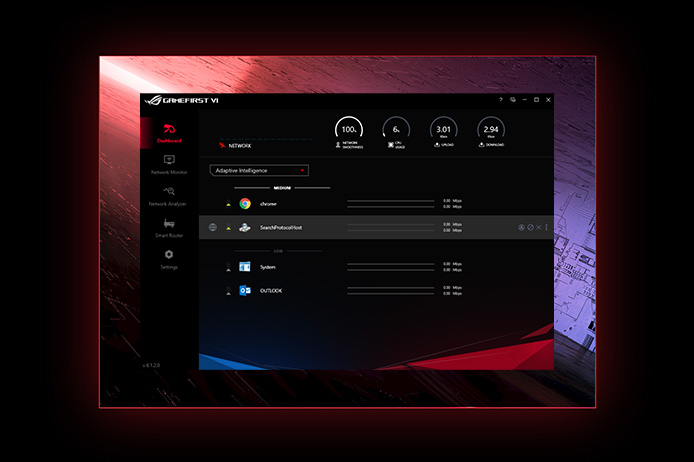This screenshot has width=694, height=462.
Task: Click the Outlook app icon
Action: [245, 290]
